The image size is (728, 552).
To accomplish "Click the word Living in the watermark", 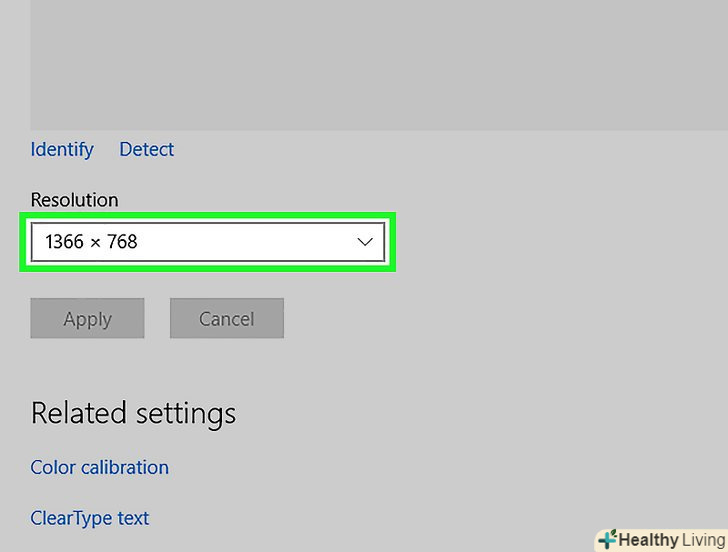I will tap(704, 540).
